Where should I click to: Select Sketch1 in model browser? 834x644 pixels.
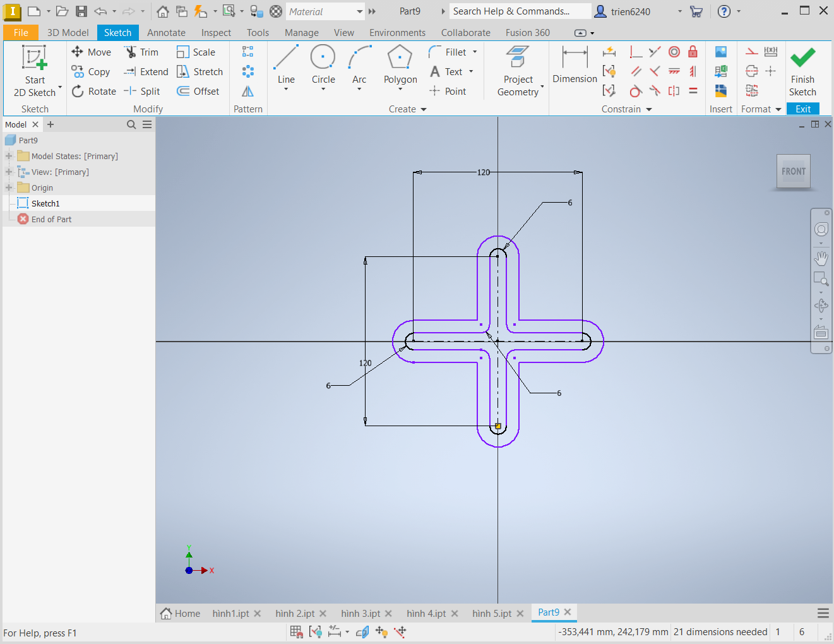pyautogui.click(x=45, y=203)
